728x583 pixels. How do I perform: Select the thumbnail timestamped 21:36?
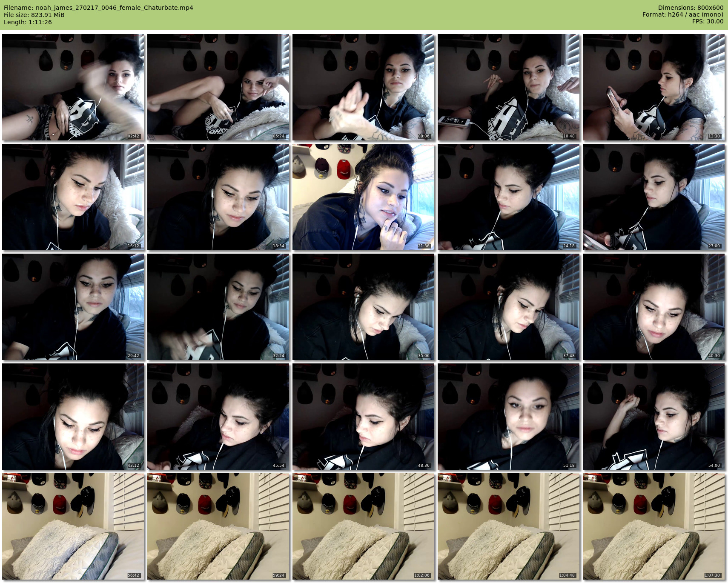click(x=364, y=197)
